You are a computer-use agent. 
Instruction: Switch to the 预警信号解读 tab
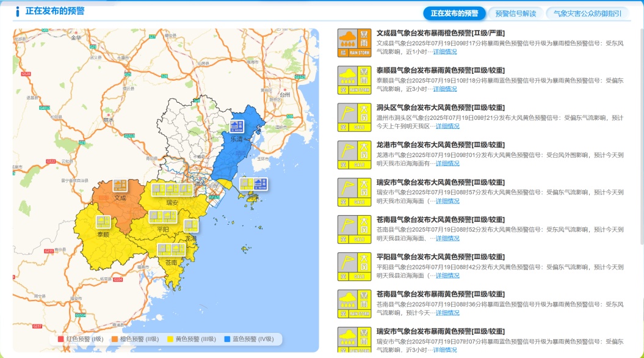click(x=516, y=12)
